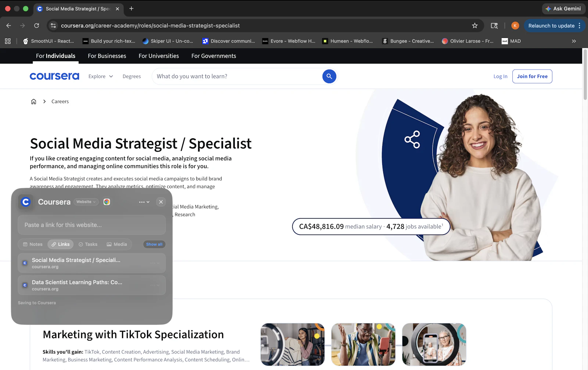Image resolution: width=588 pixels, height=370 pixels.
Task: Switch to the Notes tab in popup
Action: (33, 244)
